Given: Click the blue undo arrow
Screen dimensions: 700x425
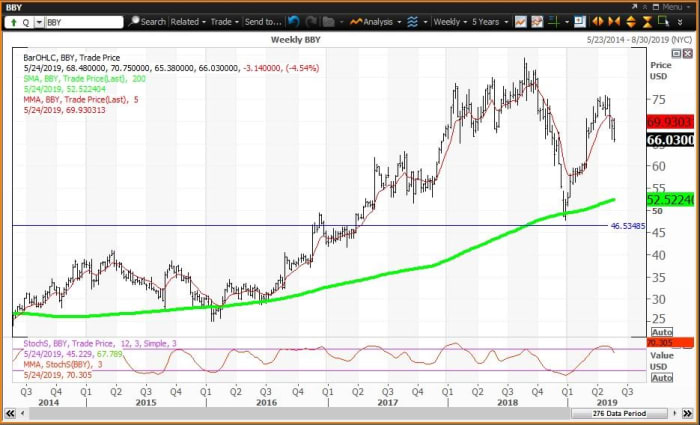Looking at the screenshot, I should pyautogui.click(x=293, y=20).
